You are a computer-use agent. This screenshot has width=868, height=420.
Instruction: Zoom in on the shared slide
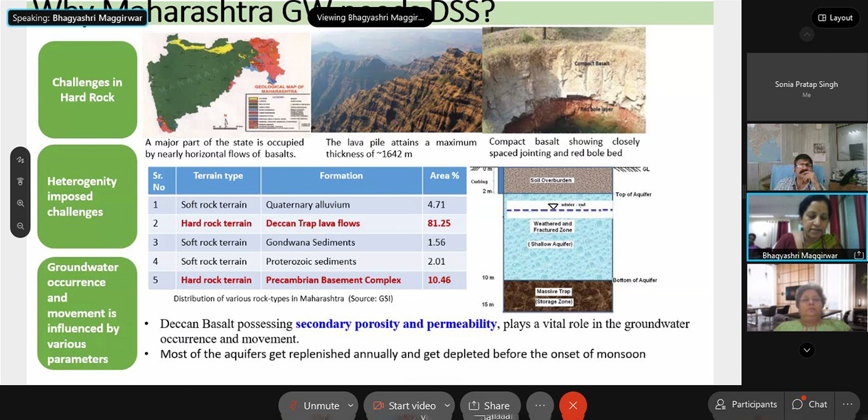click(21, 203)
